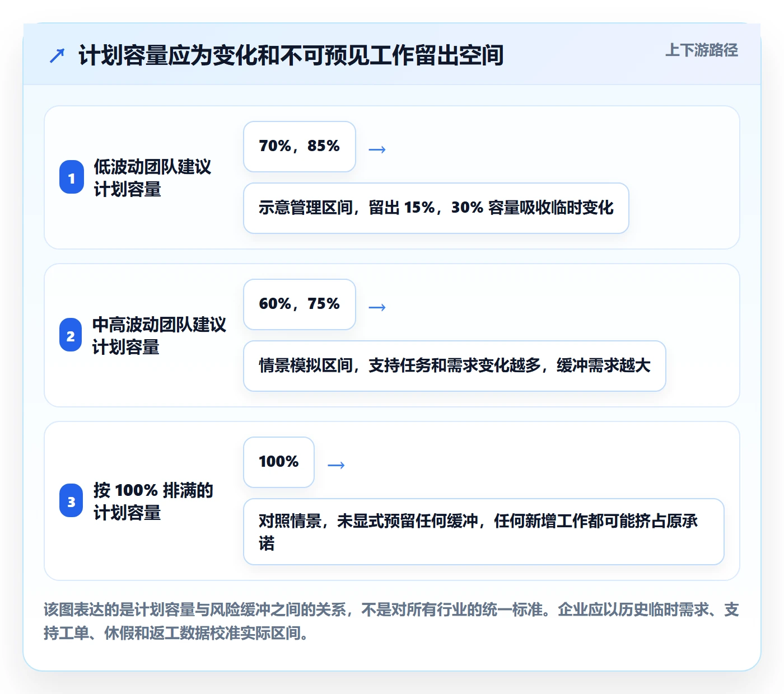Select the 60%，75% value chip

[x=300, y=304]
